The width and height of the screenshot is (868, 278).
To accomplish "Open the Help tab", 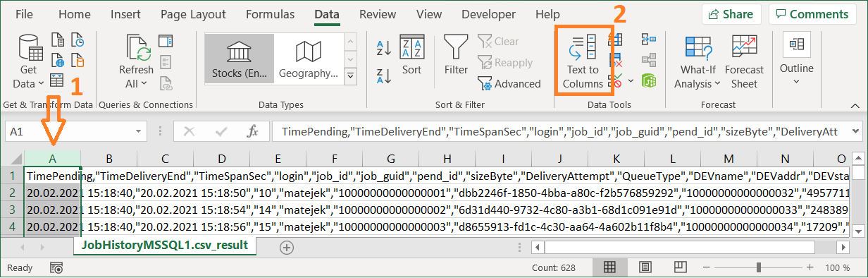I will (x=547, y=14).
